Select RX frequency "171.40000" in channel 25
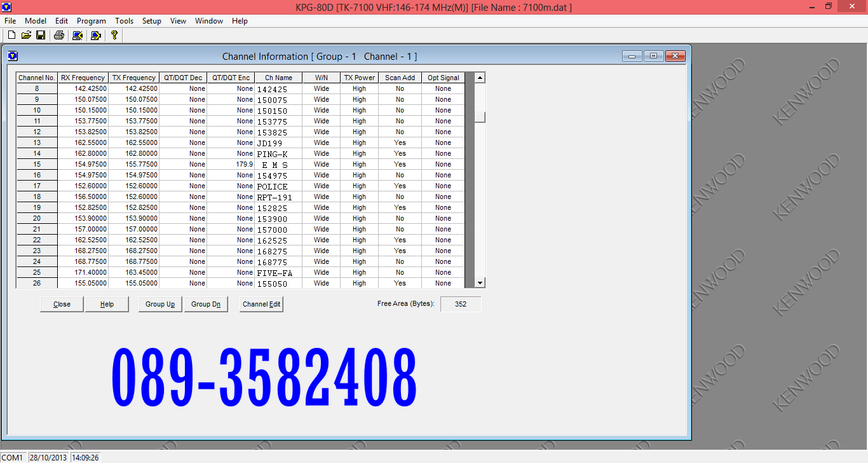 [83, 273]
